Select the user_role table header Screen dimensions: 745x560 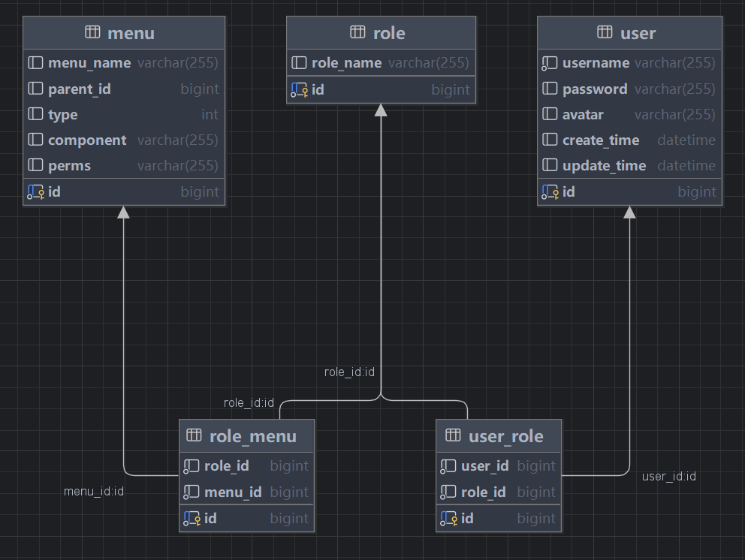click(x=499, y=435)
